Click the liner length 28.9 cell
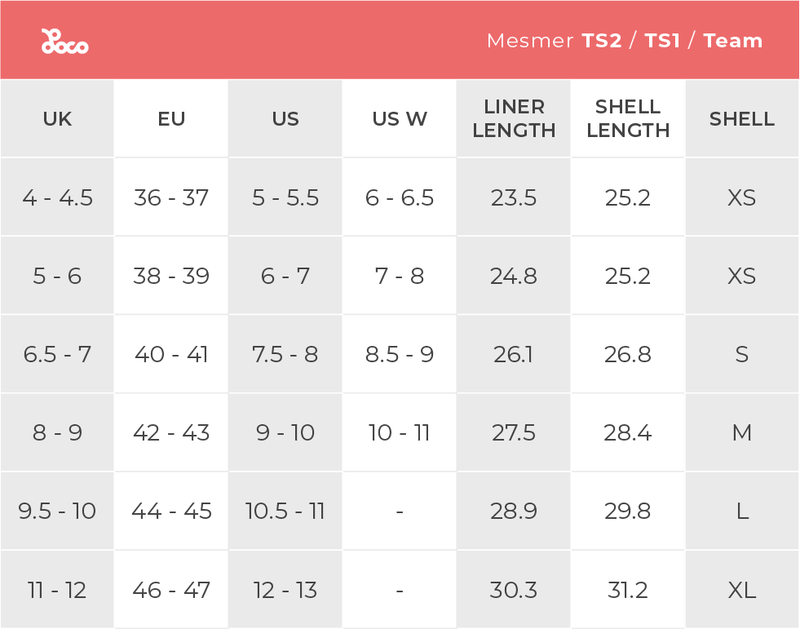The height and width of the screenshot is (629, 800). click(x=514, y=511)
